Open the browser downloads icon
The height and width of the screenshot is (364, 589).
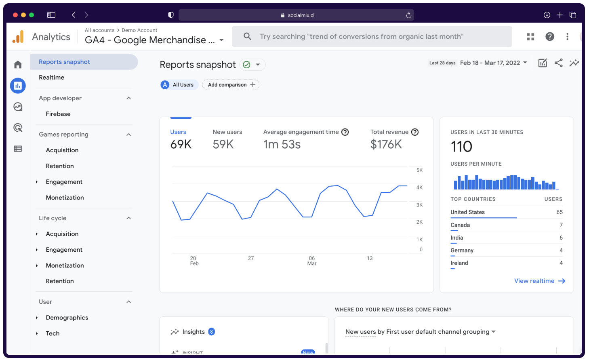point(547,15)
